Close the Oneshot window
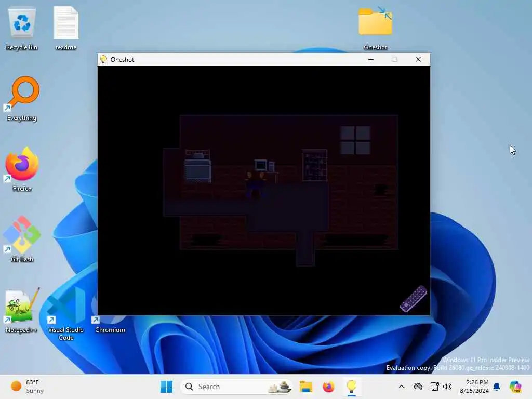 pos(418,59)
